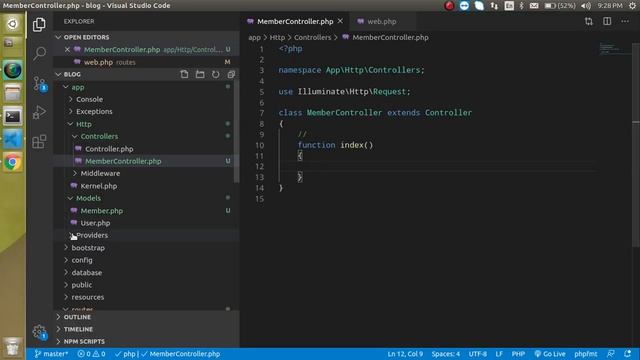Click the compare changes icon in editor toolbar
This screenshot has width=640, height=360.
point(589,21)
